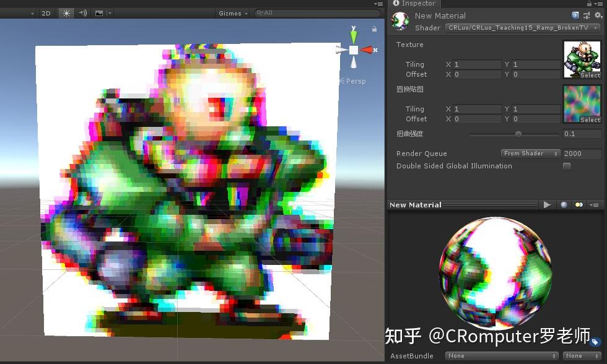Enable Double Sided Global Illumination
Screen dimensions: 607x364
(567, 166)
